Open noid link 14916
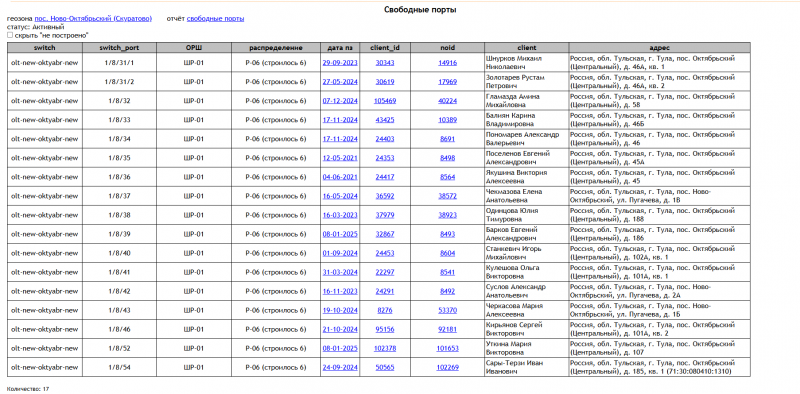 point(447,62)
